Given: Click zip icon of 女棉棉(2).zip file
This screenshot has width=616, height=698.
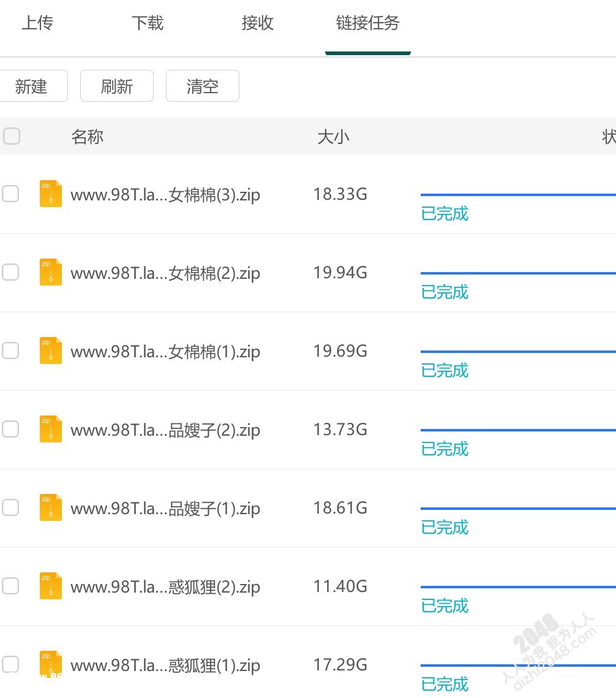Looking at the screenshot, I should pos(50,272).
